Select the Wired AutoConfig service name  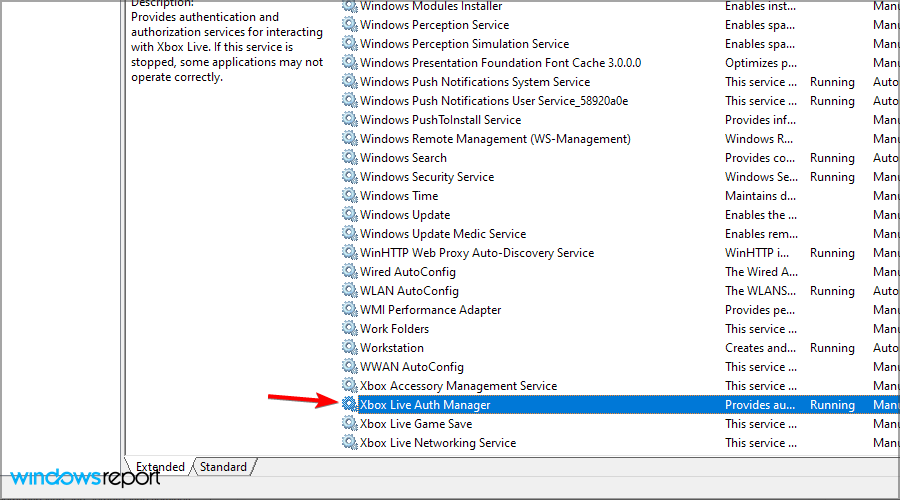408,272
